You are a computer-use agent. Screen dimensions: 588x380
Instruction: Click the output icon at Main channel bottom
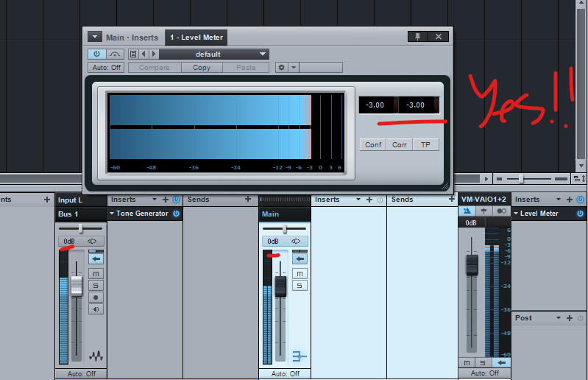(x=300, y=356)
